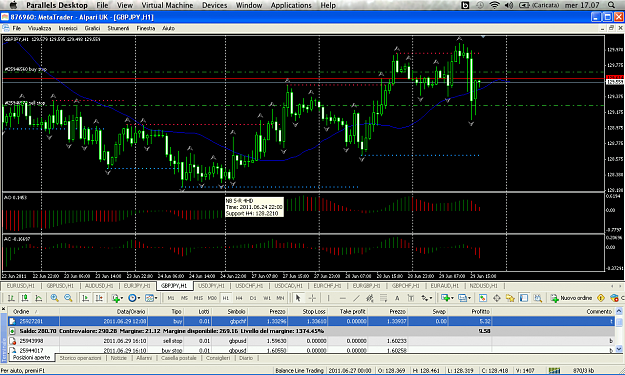Toggle the Navigator star-folder icon
The height and width of the screenshot is (375, 625).
pyautogui.click(x=510, y=298)
